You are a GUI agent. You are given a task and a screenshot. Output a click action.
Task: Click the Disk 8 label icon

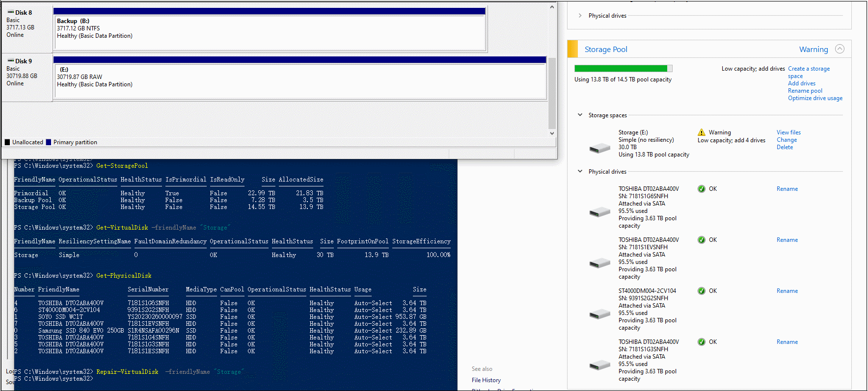click(x=11, y=12)
